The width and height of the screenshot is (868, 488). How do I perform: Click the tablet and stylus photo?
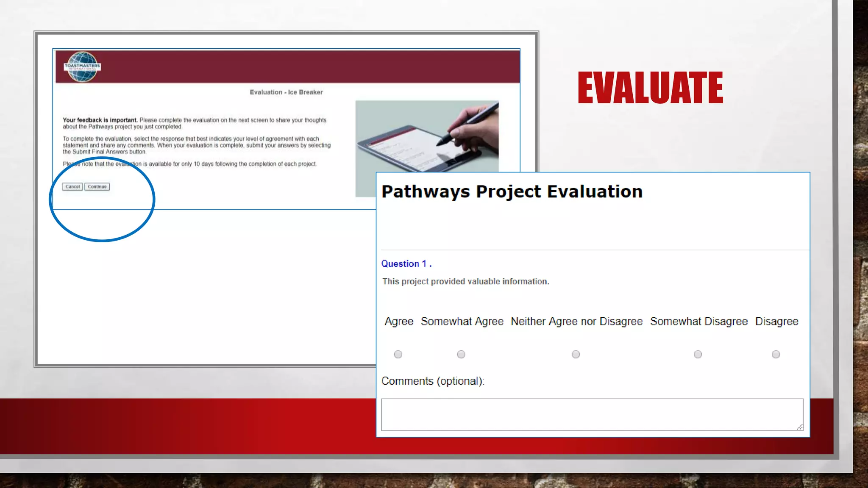click(426, 136)
